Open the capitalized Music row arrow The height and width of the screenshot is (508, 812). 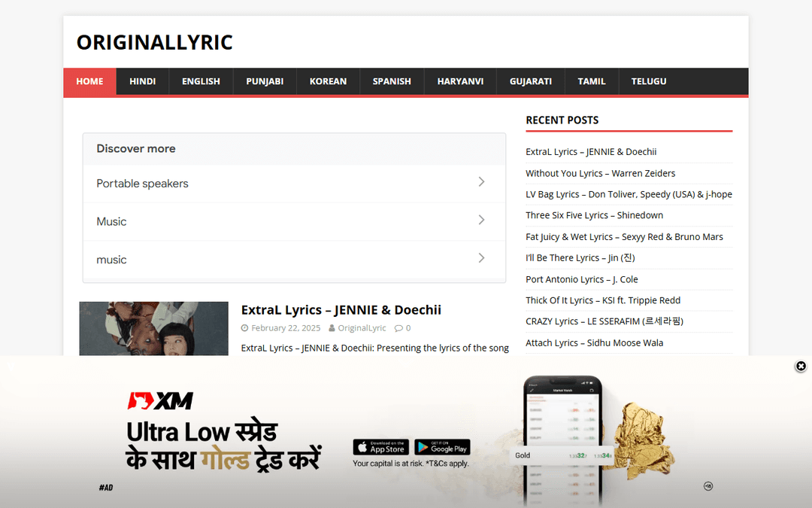click(x=482, y=220)
